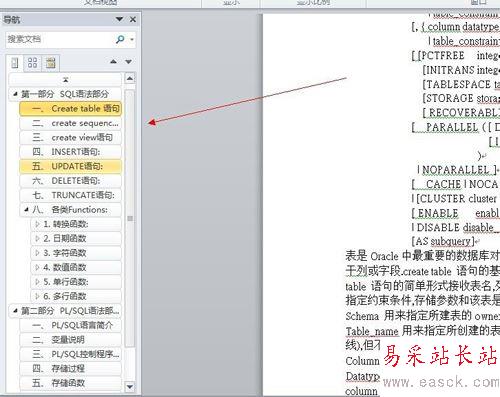Screen dimensions: 500x397
Task: Expand 5. 单行函数 heading
Action: (37, 282)
